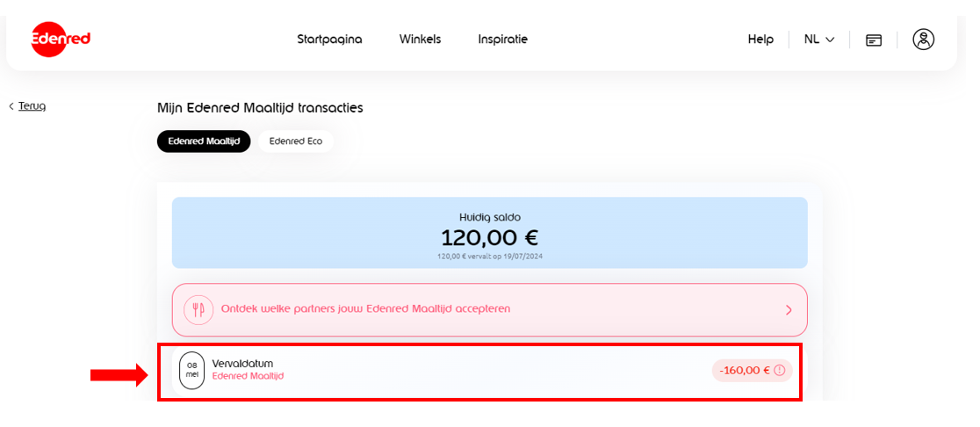
Task: Expand the NL language dropdown
Action: coord(818,40)
